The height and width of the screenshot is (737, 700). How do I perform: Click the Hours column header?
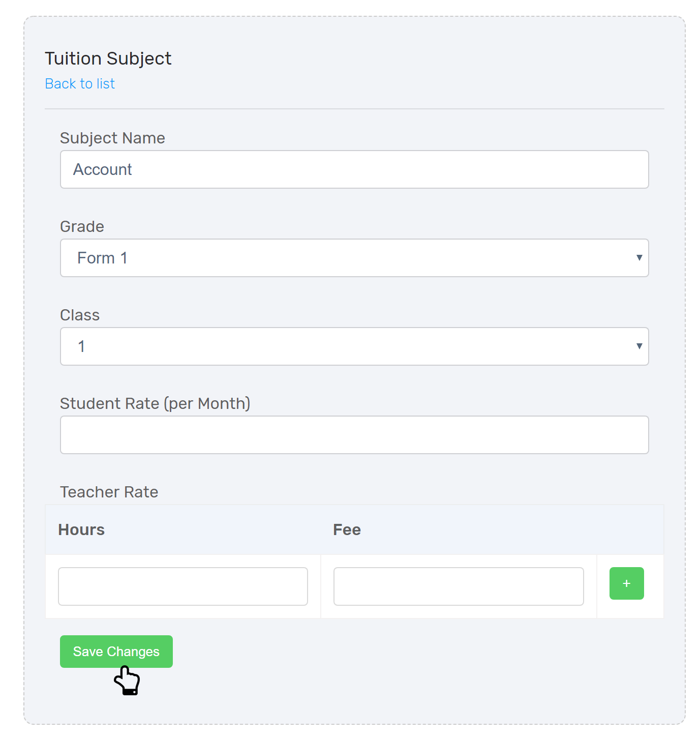click(x=81, y=529)
